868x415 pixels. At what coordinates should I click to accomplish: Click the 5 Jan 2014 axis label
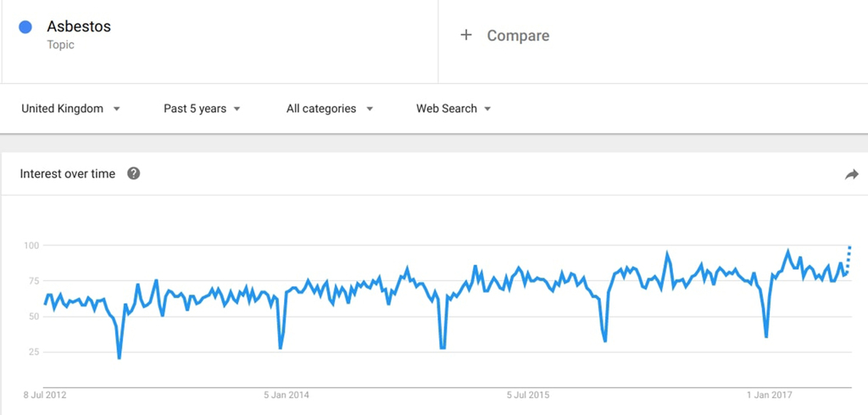coord(287,395)
